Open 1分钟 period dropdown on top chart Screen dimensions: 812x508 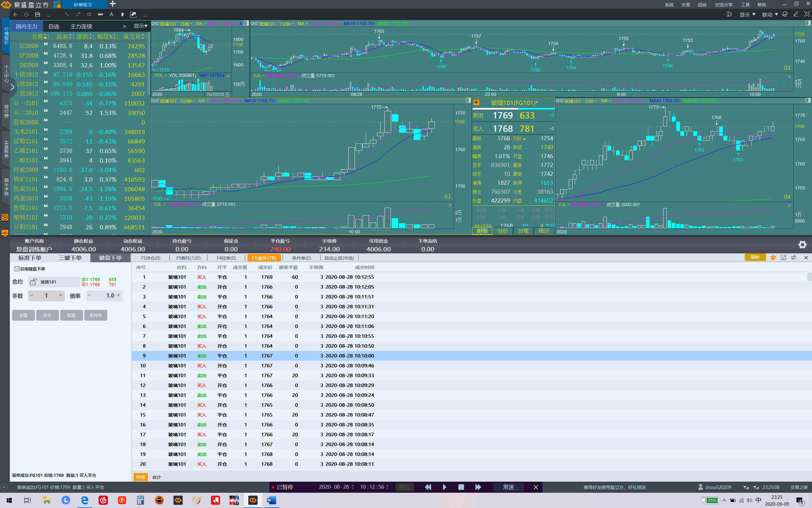[286, 24]
